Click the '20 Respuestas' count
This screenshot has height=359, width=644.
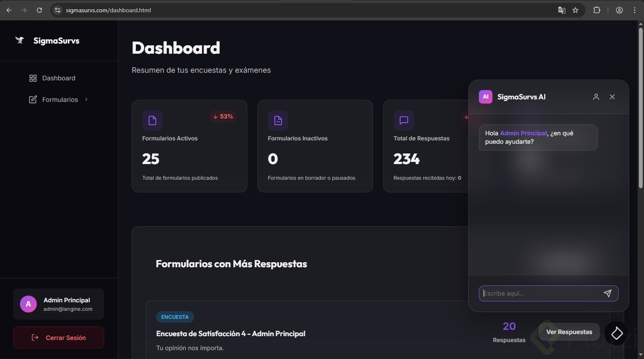click(x=509, y=332)
